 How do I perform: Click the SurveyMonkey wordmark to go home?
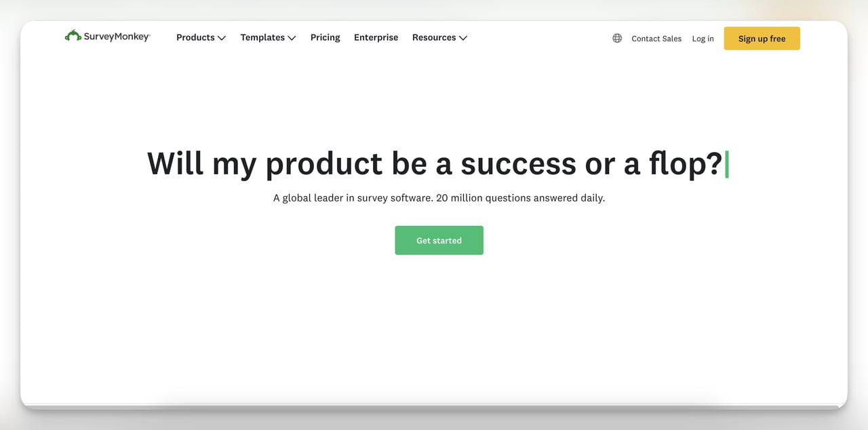tap(115, 37)
